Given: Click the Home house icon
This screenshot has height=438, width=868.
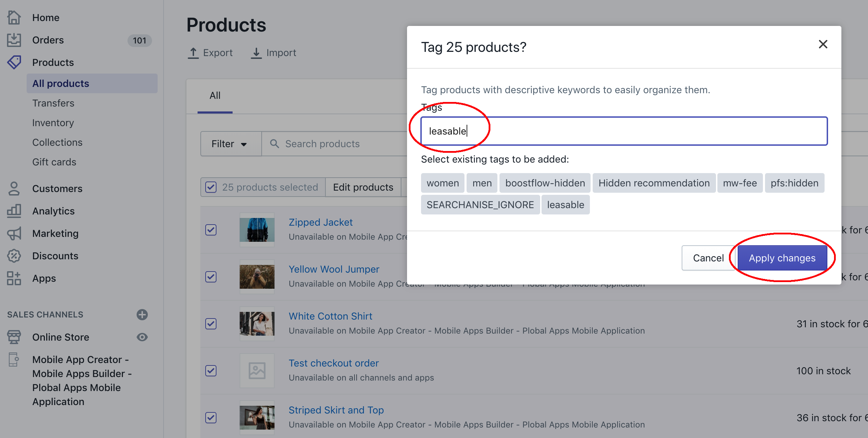Looking at the screenshot, I should point(14,18).
